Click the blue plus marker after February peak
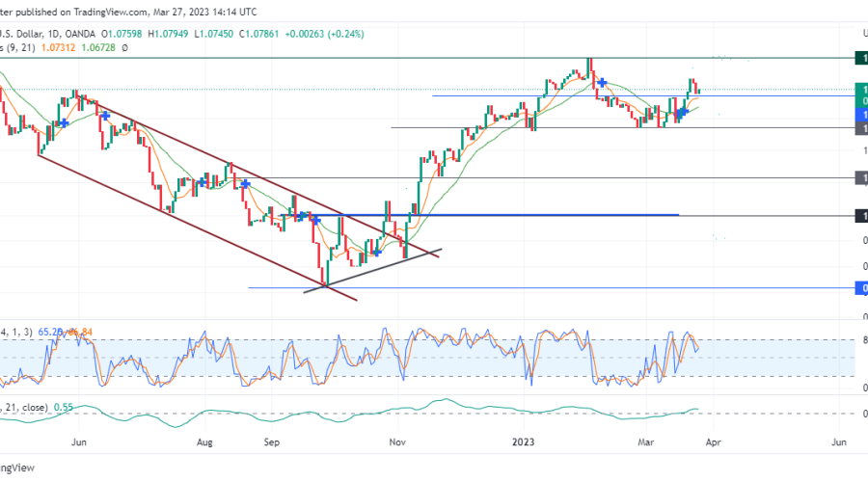Viewport: 868px width, 482px height. point(602,83)
